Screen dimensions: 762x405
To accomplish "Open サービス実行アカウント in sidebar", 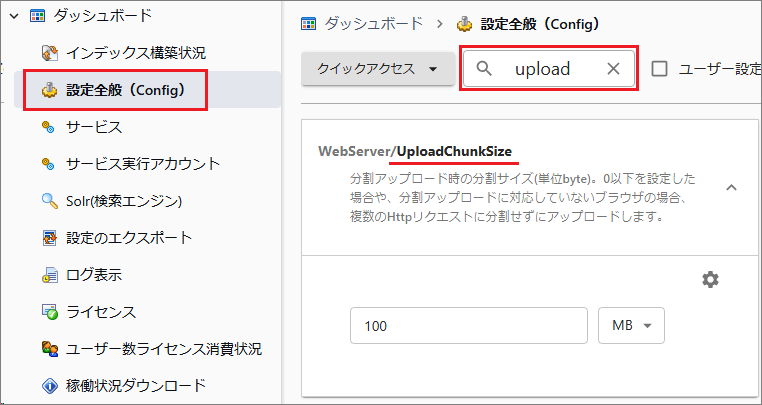I will point(143,164).
